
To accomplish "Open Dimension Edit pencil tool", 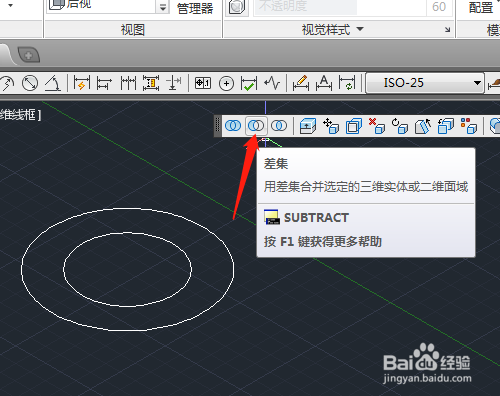I will pyautogui.click(x=301, y=83).
